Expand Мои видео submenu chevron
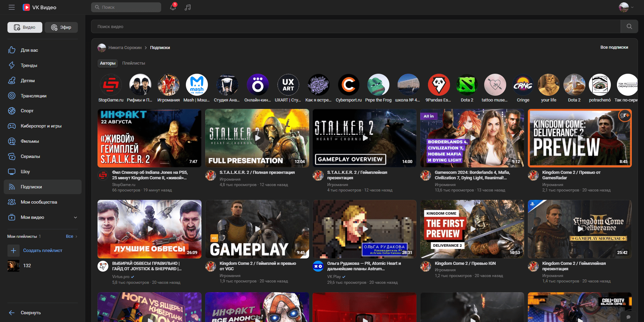The image size is (644, 322). click(x=76, y=217)
